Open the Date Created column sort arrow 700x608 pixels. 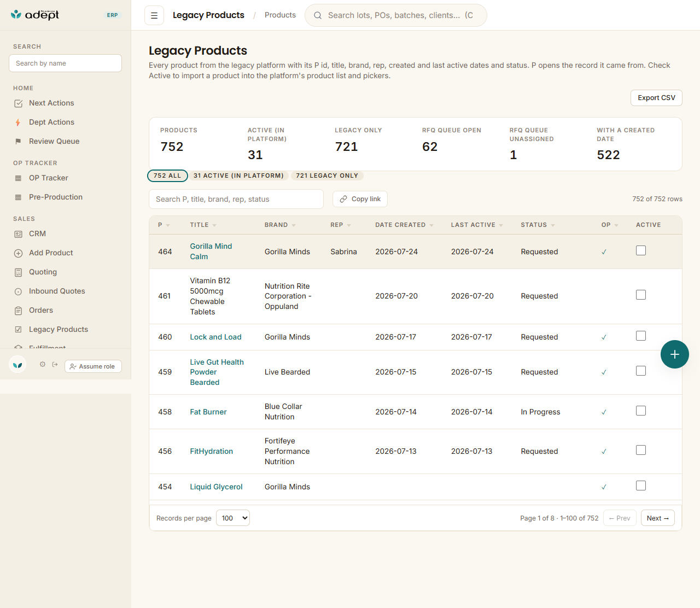click(431, 225)
